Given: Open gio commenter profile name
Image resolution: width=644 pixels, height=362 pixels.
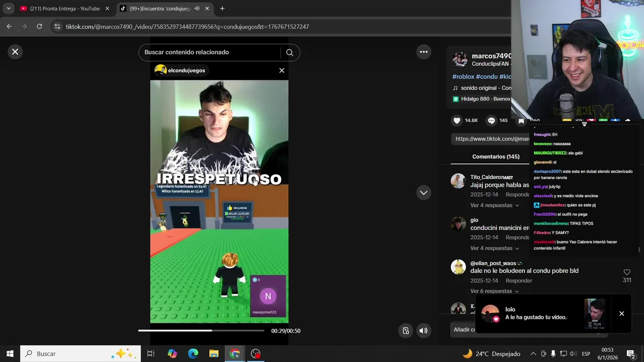Looking at the screenshot, I should pos(474,220).
